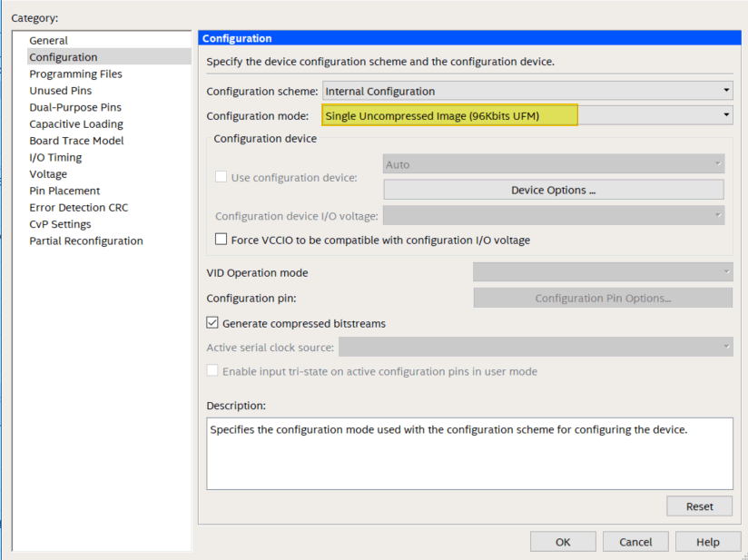
Task: Confirm settings with OK button
Action: click(563, 542)
